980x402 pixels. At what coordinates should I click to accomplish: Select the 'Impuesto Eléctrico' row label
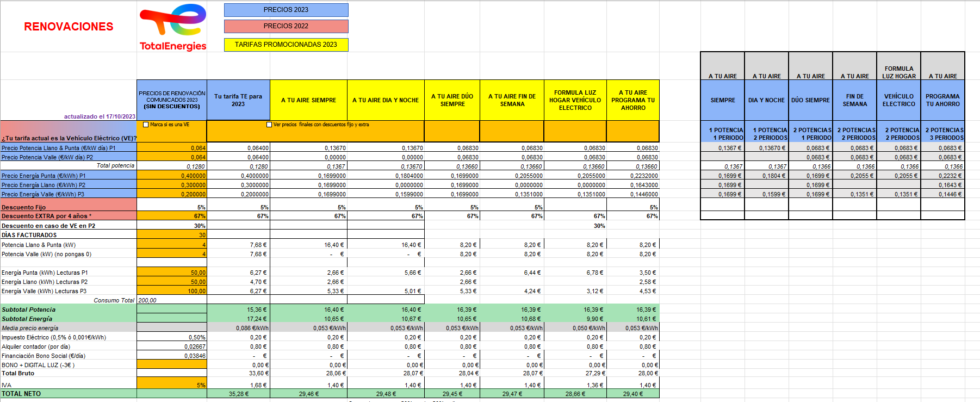click(x=69, y=337)
